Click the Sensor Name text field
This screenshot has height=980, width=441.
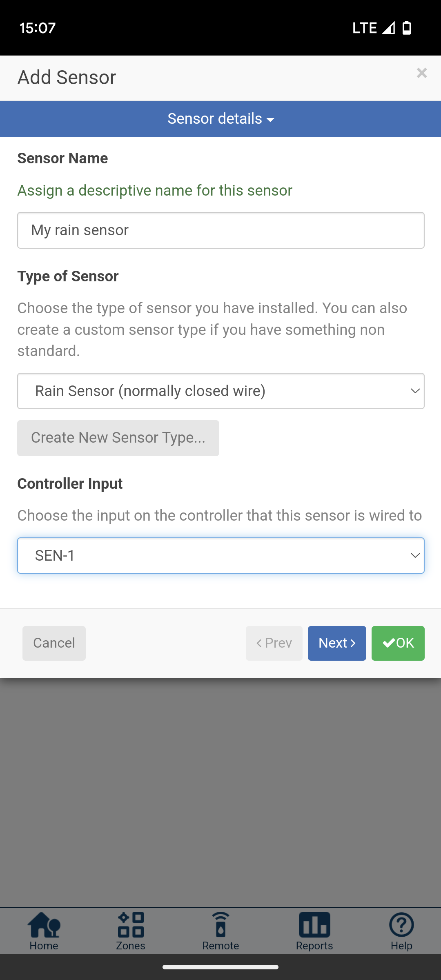[220, 230]
